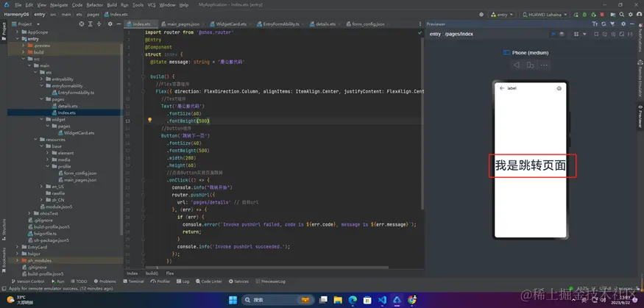Image resolution: width=644 pixels, height=308 pixels.
Task: Click the yellow lightbulb hint in editor gutter
Action: 150,120
